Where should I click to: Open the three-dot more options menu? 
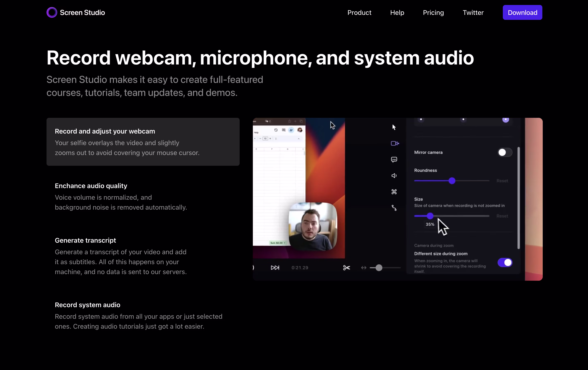[x=276, y=138]
